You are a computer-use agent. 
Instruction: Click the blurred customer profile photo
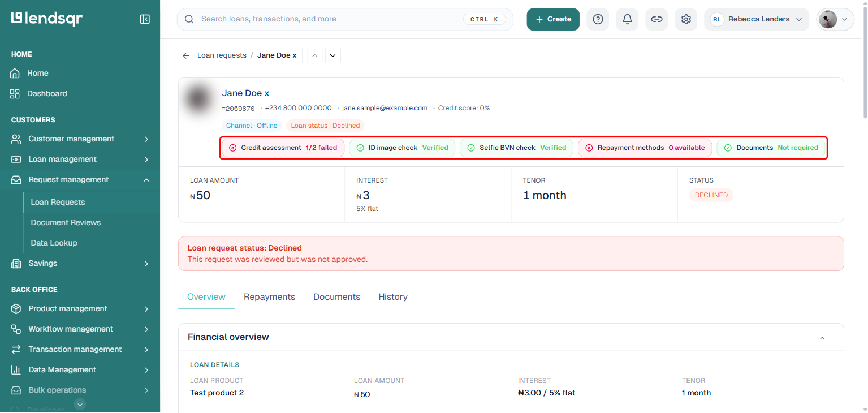click(x=199, y=100)
